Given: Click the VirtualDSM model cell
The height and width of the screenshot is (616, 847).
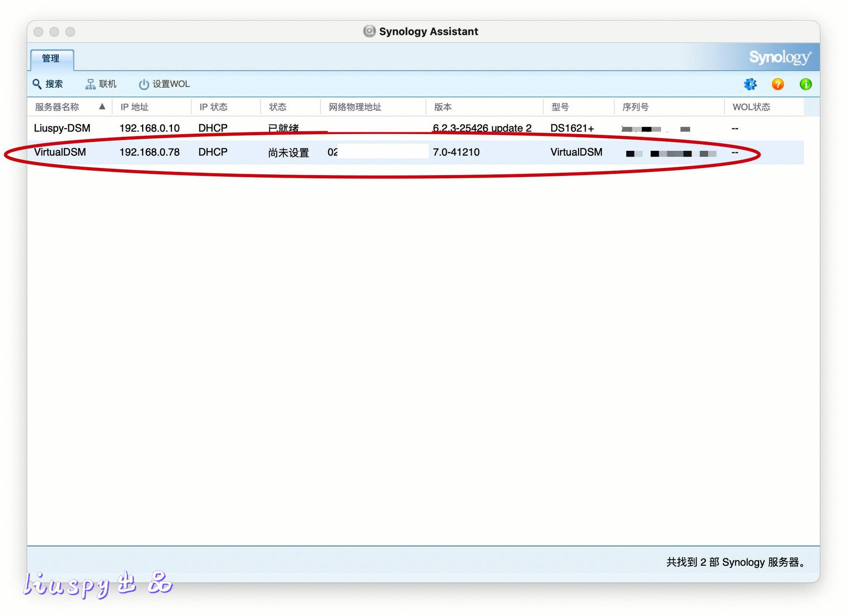Looking at the screenshot, I should [x=577, y=152].
